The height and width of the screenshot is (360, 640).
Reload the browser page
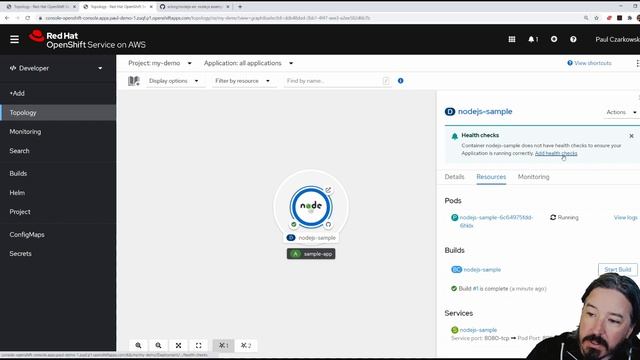point(28,18)
